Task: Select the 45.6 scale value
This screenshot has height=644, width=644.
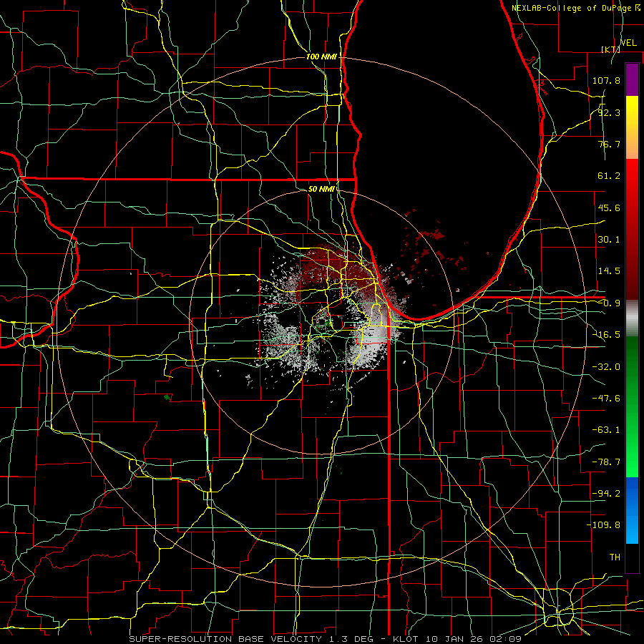Action: pos(609,208)
